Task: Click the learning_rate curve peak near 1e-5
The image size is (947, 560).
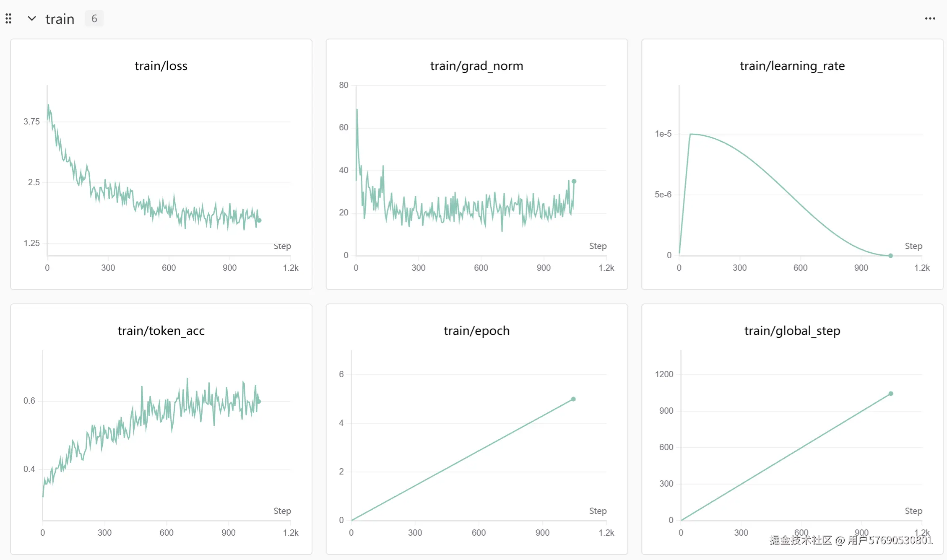Action: coord(691,134)
